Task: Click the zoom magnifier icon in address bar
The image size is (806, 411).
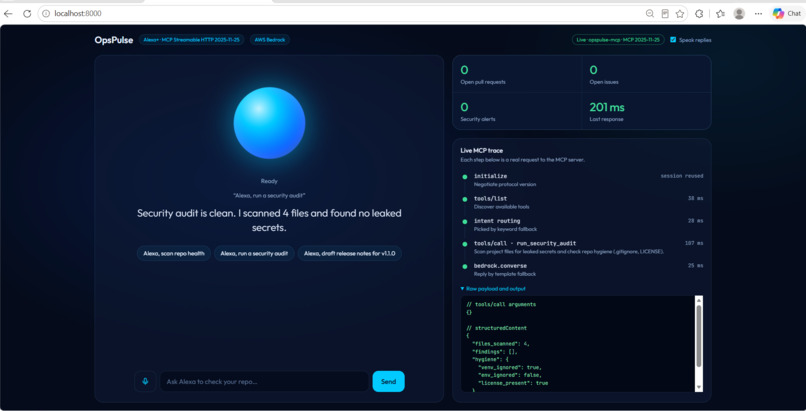Action: (650, 14)
